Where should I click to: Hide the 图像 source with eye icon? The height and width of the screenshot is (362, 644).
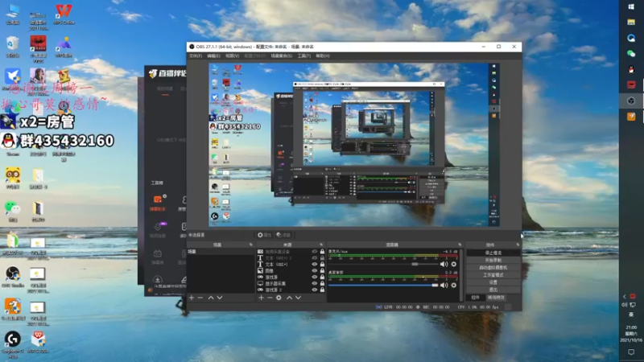(315, 270)
